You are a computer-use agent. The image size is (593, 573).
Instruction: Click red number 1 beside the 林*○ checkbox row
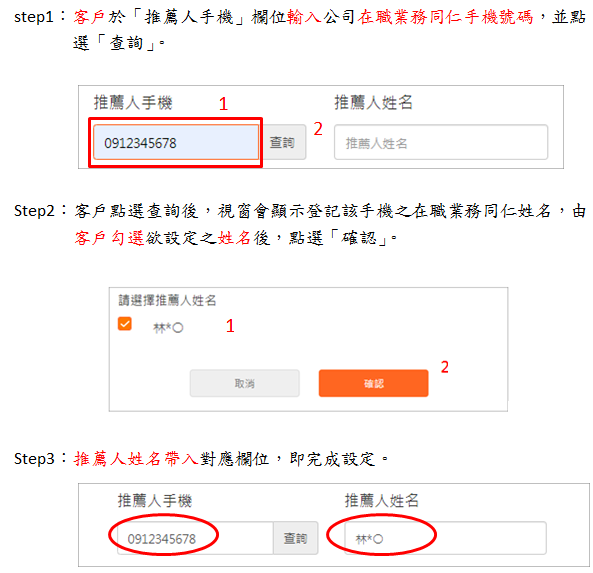(230, 326)
